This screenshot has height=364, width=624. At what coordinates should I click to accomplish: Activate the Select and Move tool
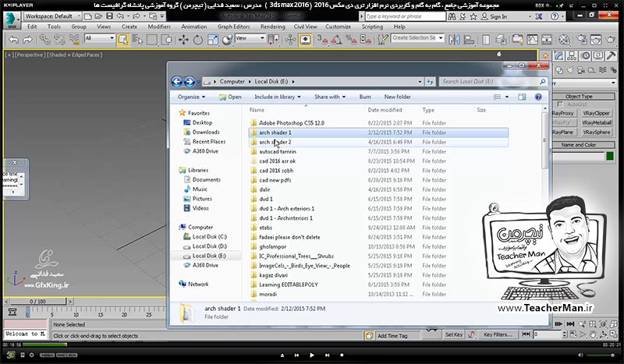[183, 40]
